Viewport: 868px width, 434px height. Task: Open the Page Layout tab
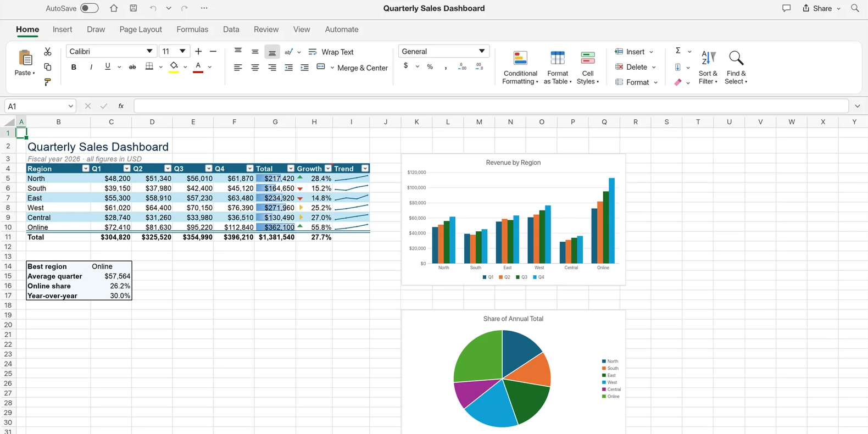coord(141,30)
